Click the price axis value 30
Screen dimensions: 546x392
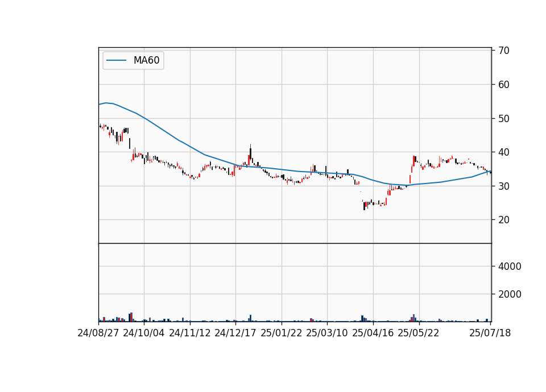pos(504,186)
